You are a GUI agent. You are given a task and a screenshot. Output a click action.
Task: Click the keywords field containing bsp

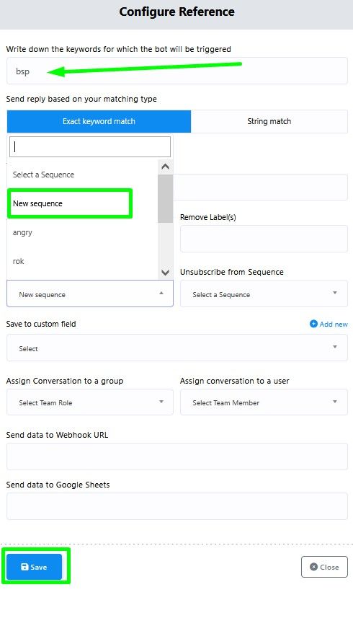pyautogui.click(x=177, y=71)
